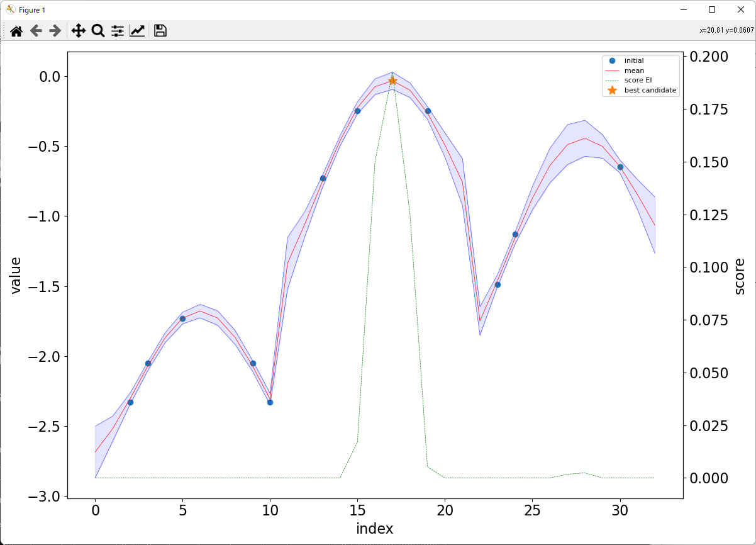Click the 'score EI' legend entry
This screenshot has width=756, height=545.
638,80
